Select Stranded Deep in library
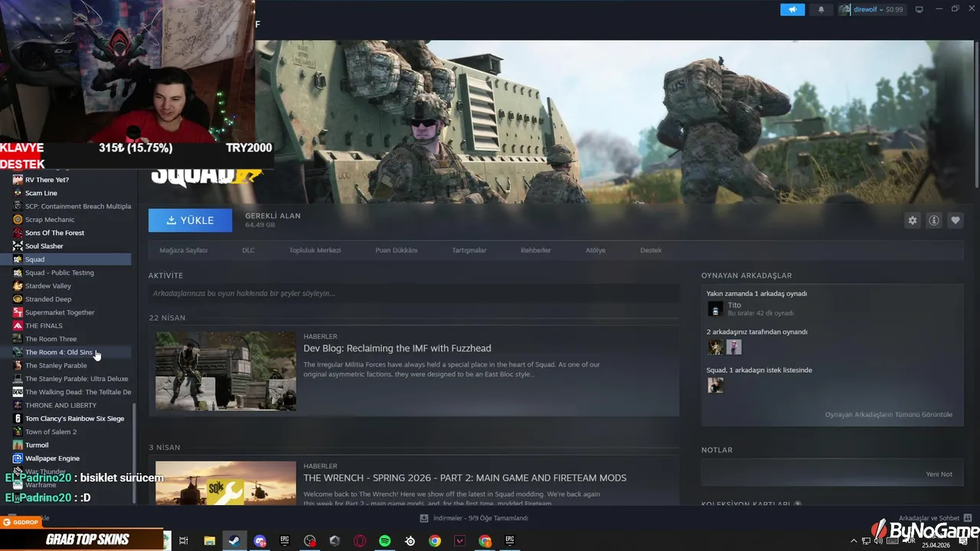This screenshot has height=551, width=980. coord(47,299)
